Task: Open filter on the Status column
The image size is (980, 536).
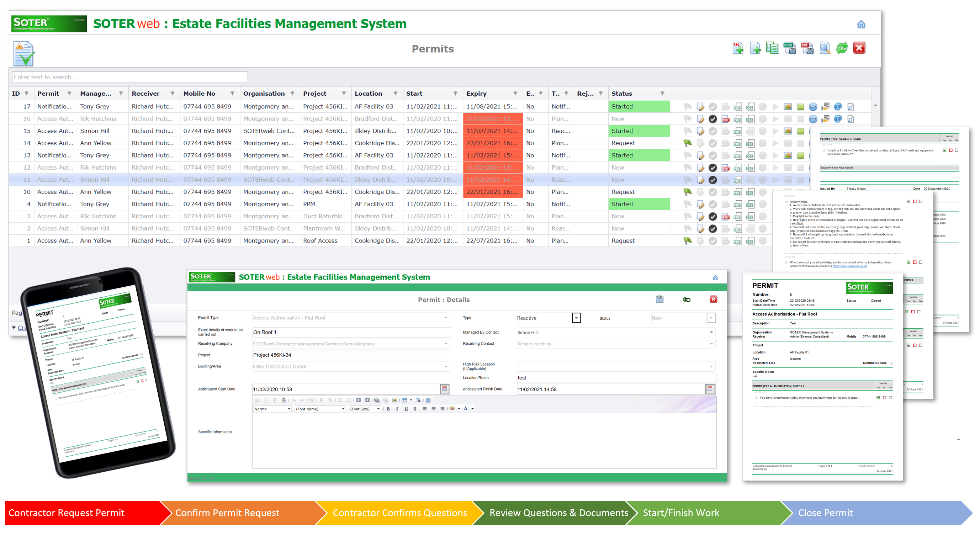Action: (662, 94)
